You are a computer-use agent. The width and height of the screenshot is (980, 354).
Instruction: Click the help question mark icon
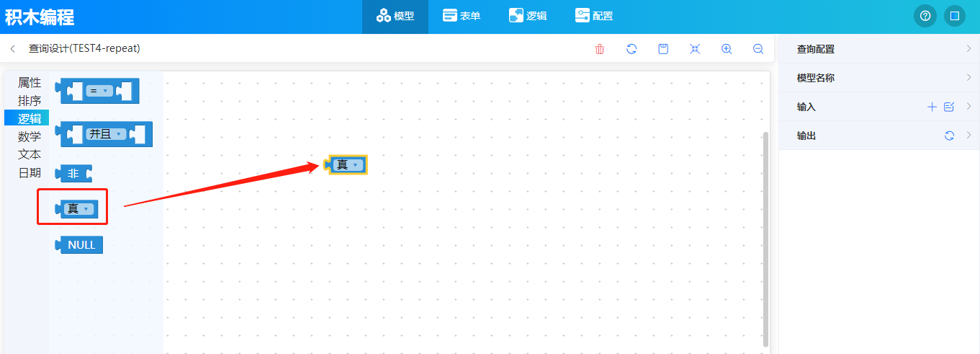coord(925,16)
